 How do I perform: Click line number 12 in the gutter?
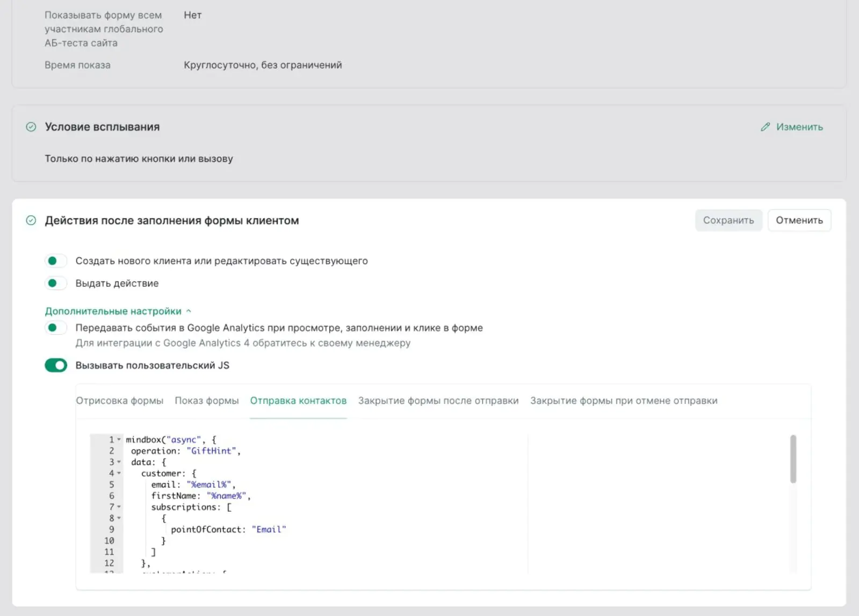[x=109, y=563]
